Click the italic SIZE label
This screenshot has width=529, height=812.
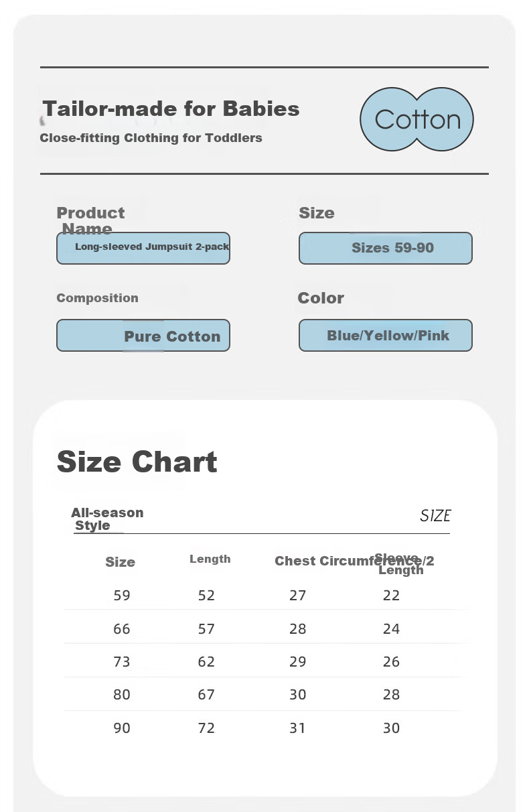click(435, 515)
